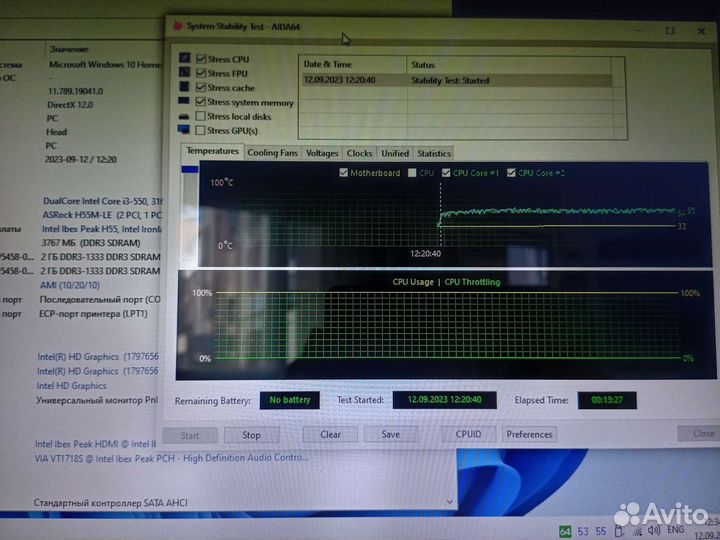Image resolution: width=720 pixels, height=540 pixels.
Task: Open the Voltages tab
Action: tap(322, 153)
